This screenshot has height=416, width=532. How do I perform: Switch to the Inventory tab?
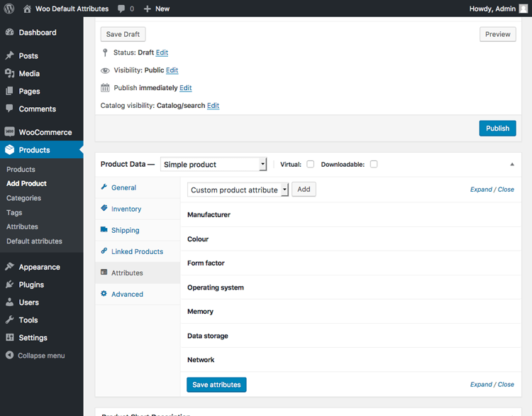click(x=138, y=209)
